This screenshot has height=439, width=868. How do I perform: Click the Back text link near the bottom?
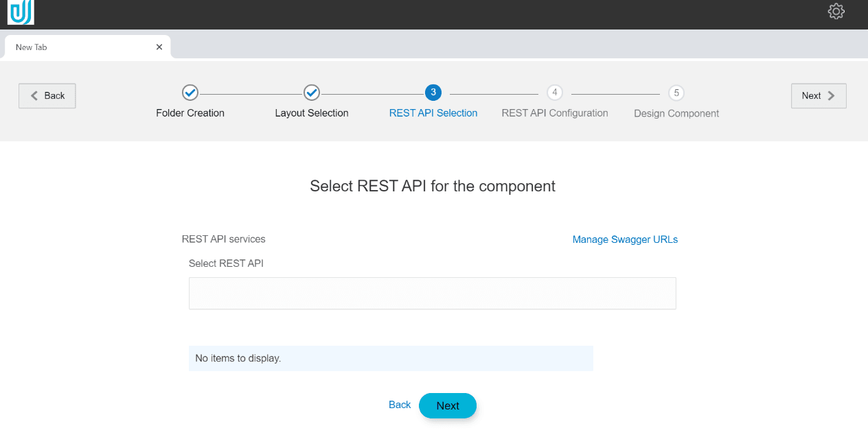399,405
